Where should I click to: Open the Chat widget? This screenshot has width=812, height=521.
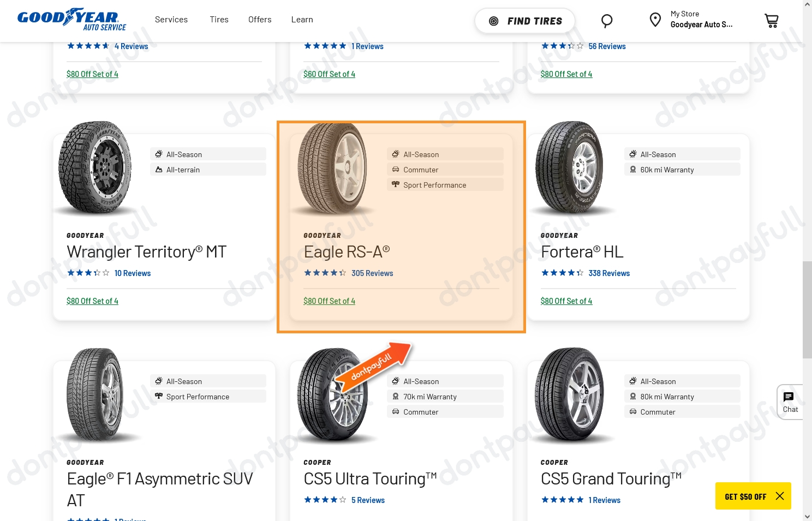(790, 402)
